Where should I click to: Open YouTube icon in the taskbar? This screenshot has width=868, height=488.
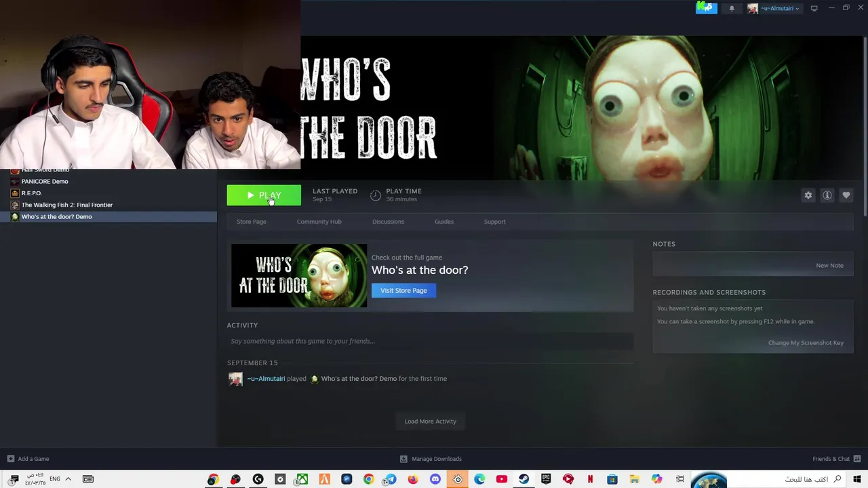501,479
